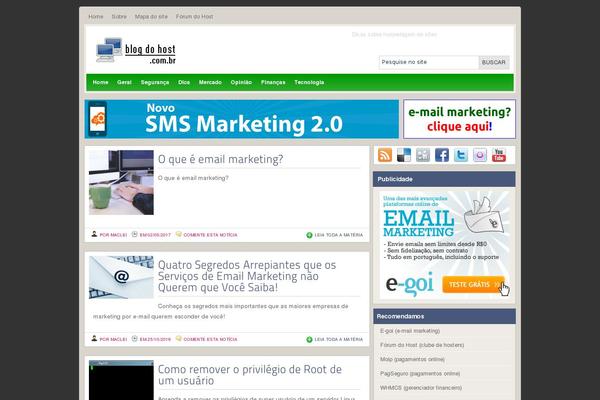The width and height of the screenshot is (600, 400).
Task: Open 'Como remover o privilégio de Root' article
Action: (x=250, y=375)
